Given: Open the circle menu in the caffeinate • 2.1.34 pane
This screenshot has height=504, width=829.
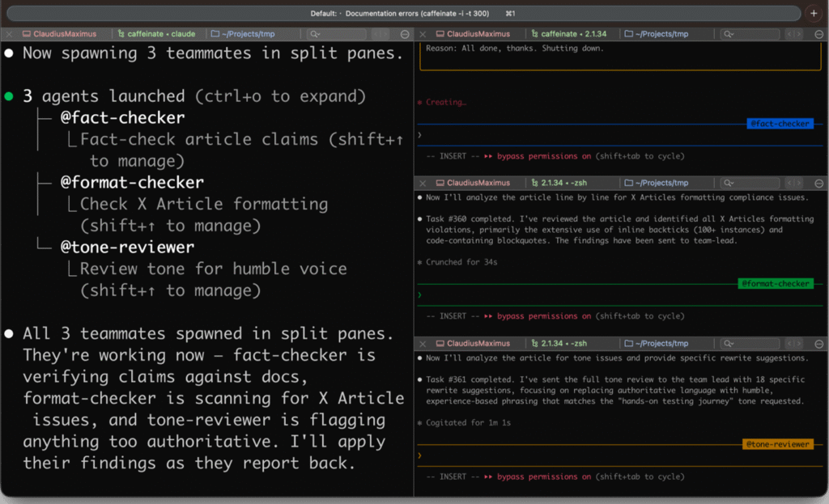Looking at the screenshot, I should 819,34.
